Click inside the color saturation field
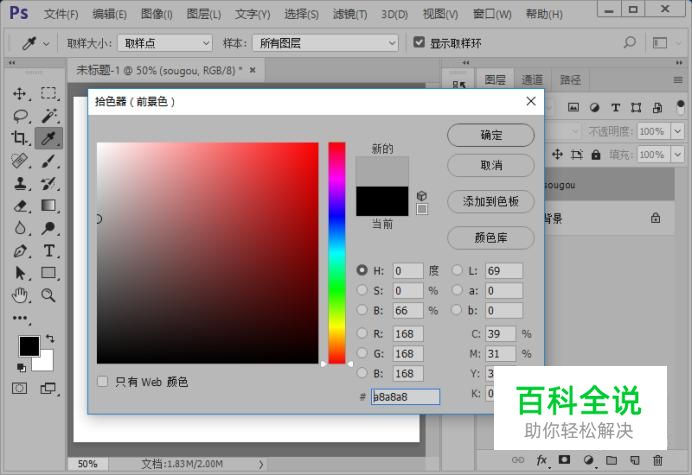The image size is (692, 475). click(x=207, y=253)
